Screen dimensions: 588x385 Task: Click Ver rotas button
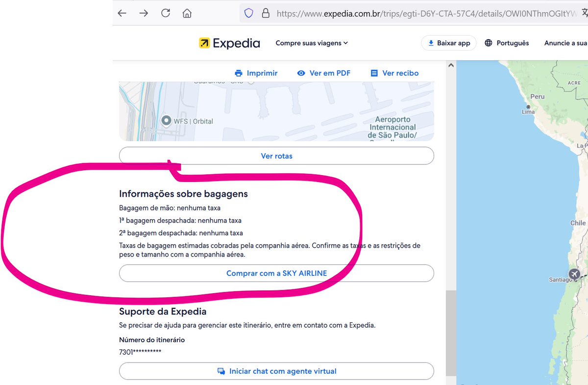[x=276, y=156]
